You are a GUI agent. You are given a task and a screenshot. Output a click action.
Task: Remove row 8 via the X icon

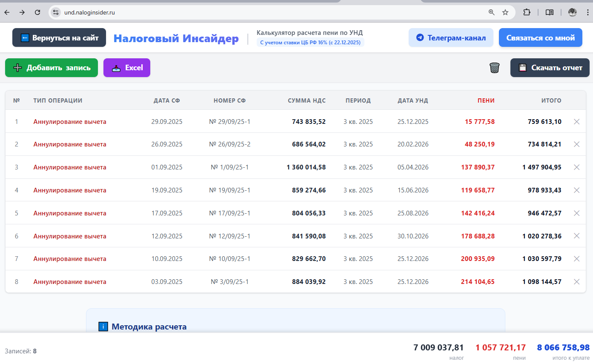tap(577, 282)
